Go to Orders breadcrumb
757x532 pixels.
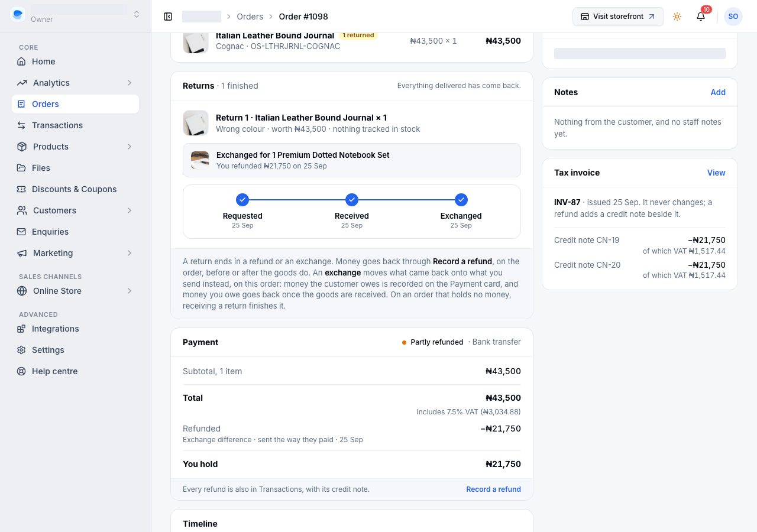tap(250, 17)
